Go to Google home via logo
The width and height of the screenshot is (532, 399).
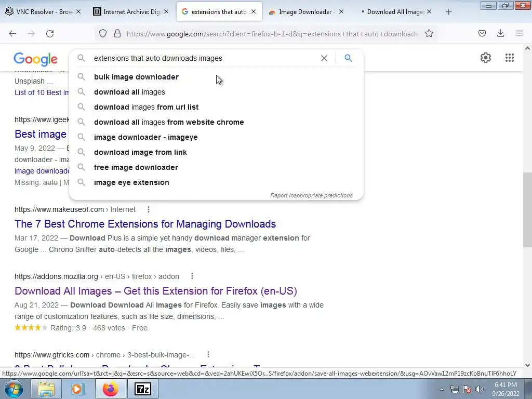(36, 59)
